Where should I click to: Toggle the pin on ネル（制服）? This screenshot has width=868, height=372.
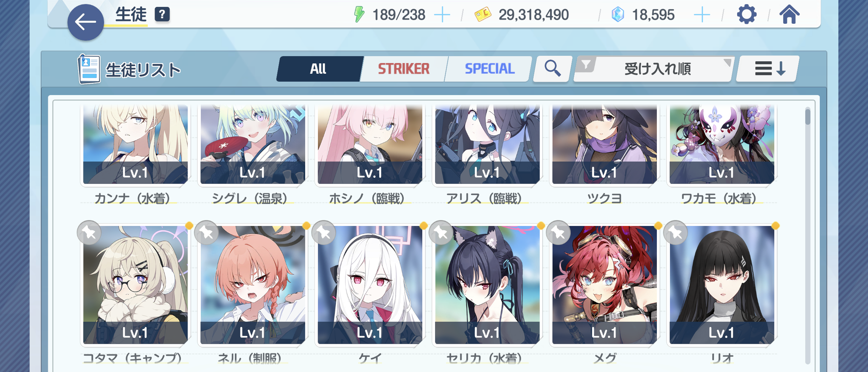click(206, 233)
